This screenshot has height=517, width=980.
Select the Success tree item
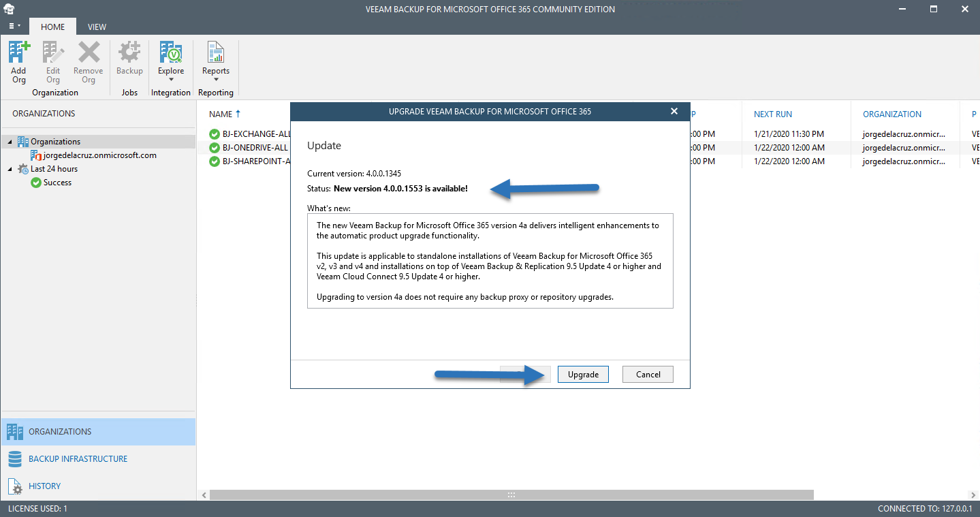pos(57,183)
